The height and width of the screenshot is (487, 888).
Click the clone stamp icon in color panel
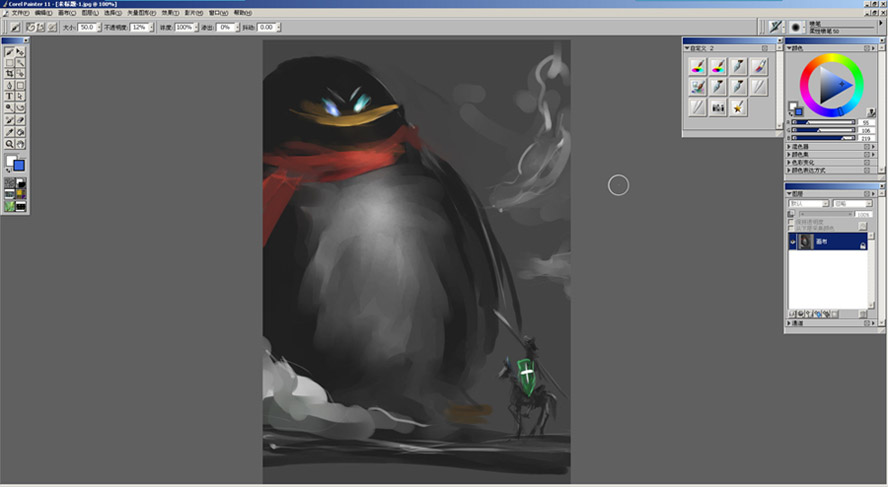coord(871,113)
